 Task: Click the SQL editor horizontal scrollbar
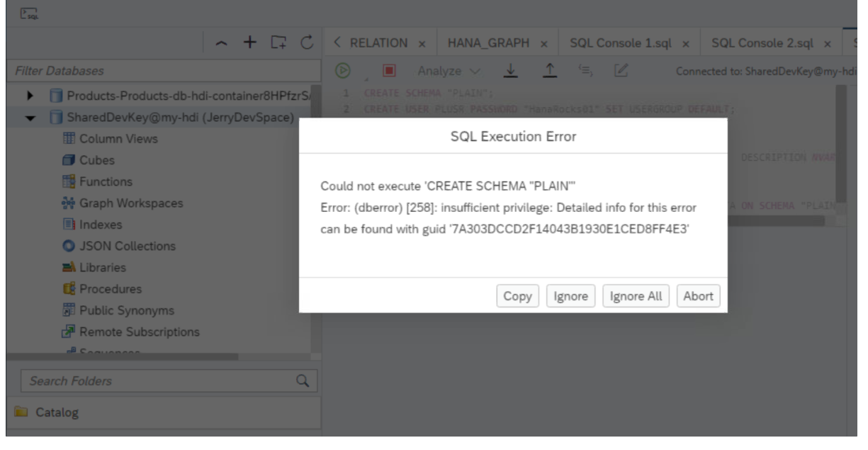pos(775,220)
